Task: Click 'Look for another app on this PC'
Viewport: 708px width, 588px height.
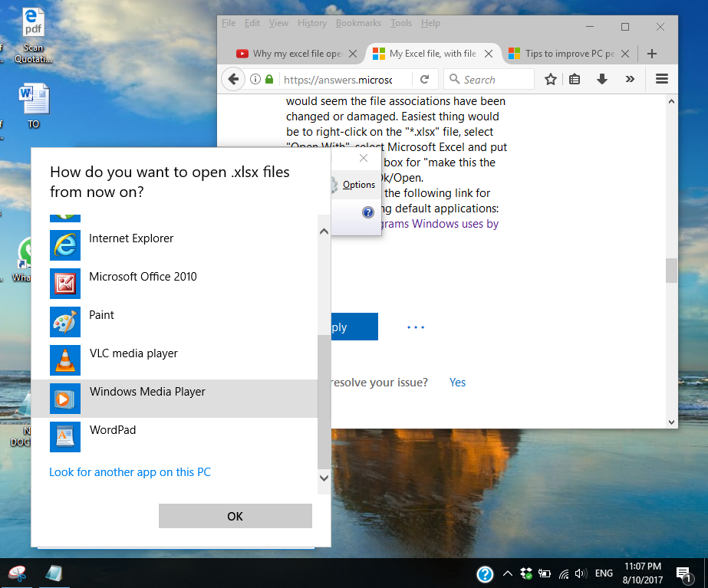Action: [x=130, y=472]
